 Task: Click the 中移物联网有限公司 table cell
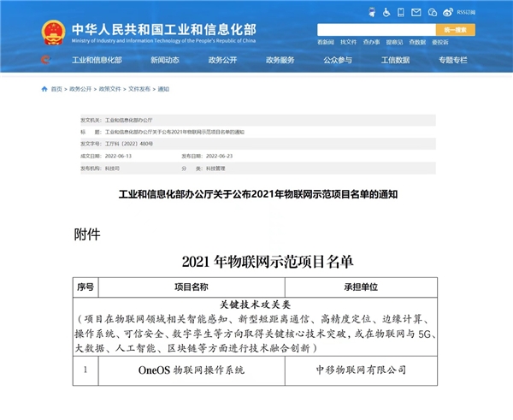(361, 370)
